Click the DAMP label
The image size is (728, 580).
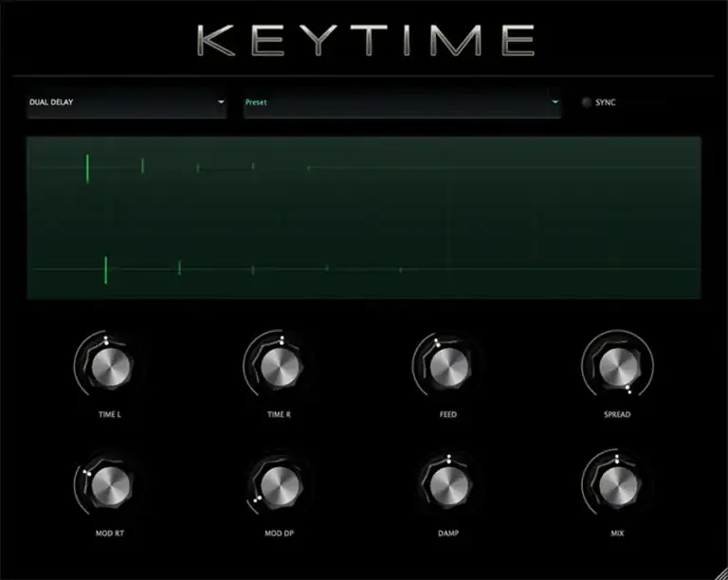(448, 534)
